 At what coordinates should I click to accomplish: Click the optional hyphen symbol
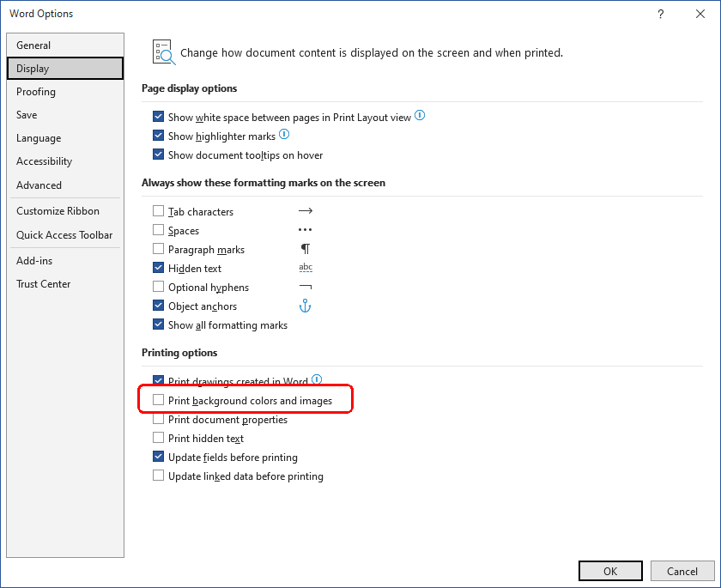tap(306, 287)
